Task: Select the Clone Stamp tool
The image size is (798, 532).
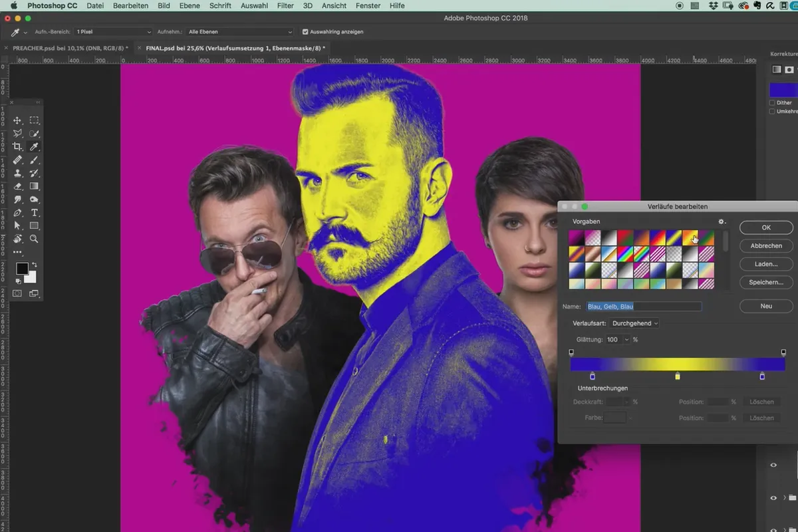Action: click(17, 174)
